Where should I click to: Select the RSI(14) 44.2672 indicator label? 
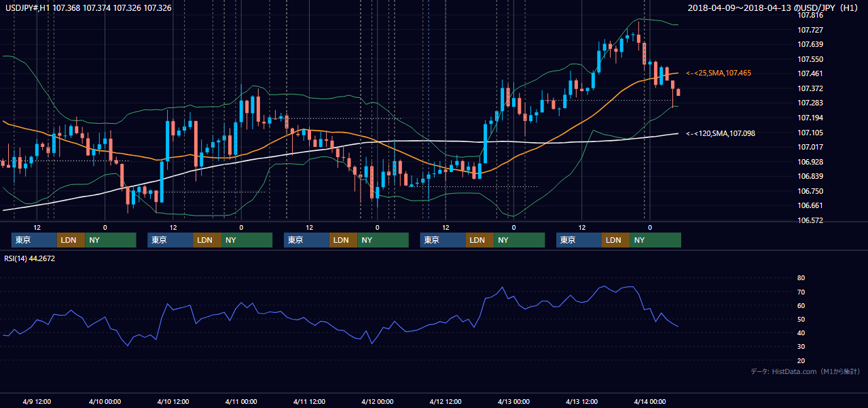tap(29, 258)
